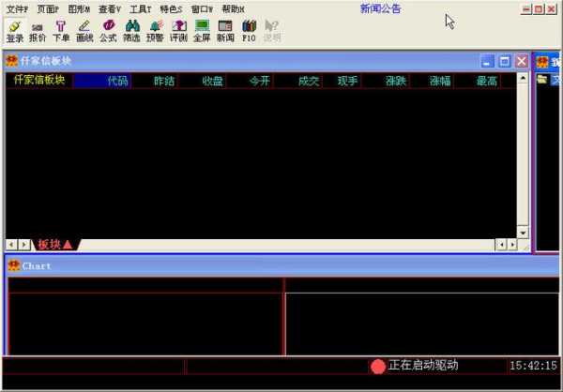Screen dimensions: 563x392
Task: Click the 评测 evaluation toolbar icon
Action: point(178,31)
